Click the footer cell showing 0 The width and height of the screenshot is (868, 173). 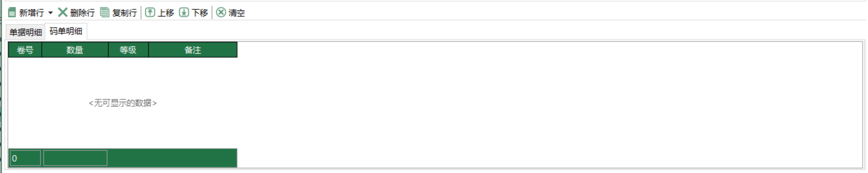coord(25,158)
